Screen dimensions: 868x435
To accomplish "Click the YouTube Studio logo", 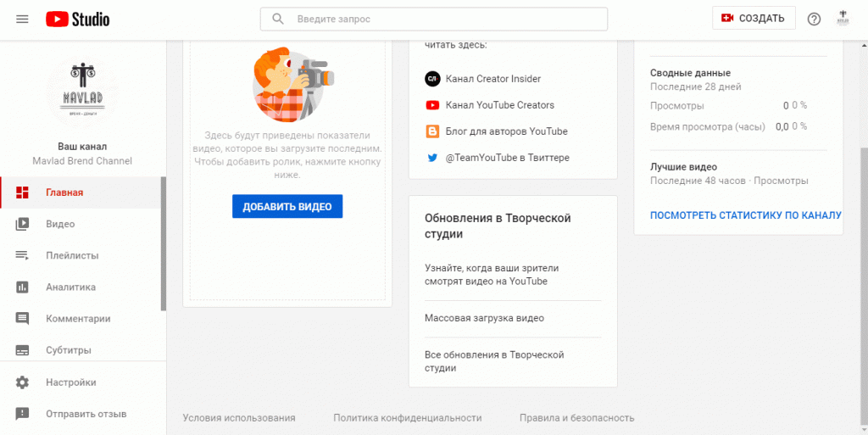I will [77, 19].
